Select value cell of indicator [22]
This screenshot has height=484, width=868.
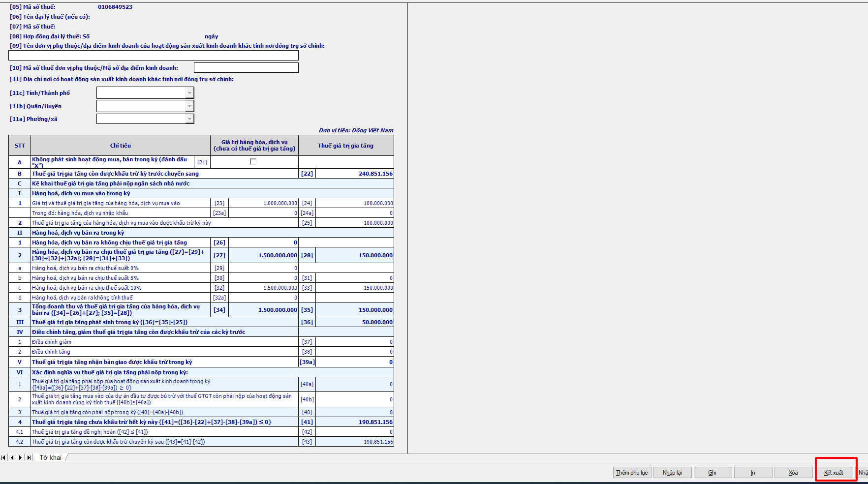point(355,174)
